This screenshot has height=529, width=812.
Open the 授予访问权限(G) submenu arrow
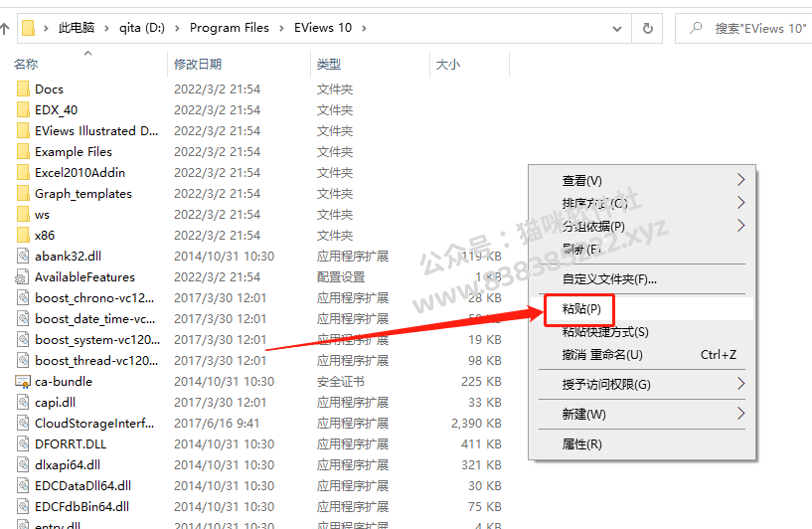740,384
